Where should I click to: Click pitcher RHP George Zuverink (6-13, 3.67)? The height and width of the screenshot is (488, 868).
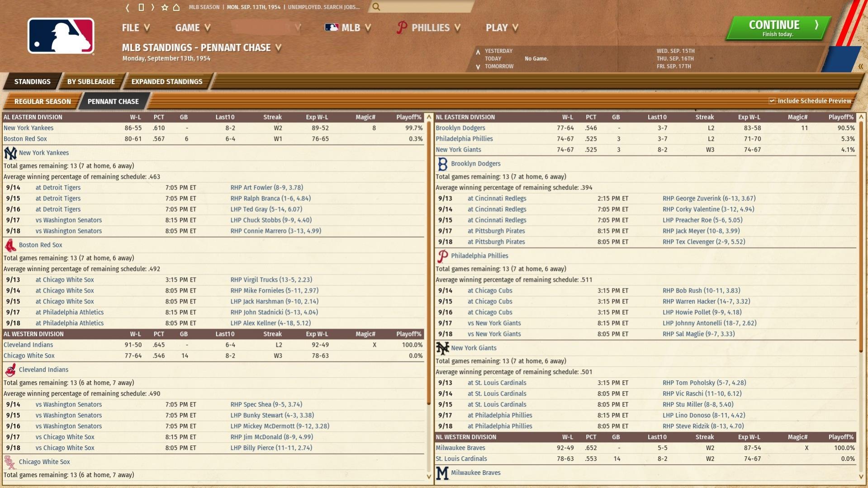[x=709, y=199]
